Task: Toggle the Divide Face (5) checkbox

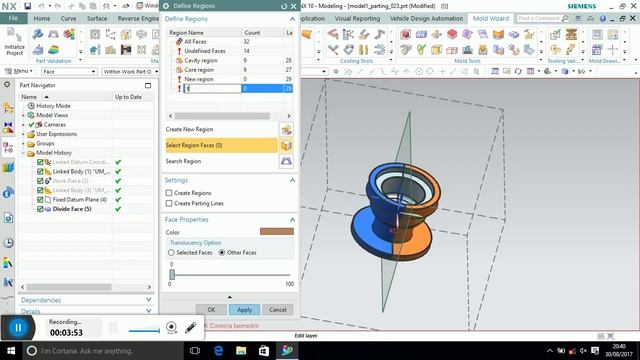Action: [40, 209]
